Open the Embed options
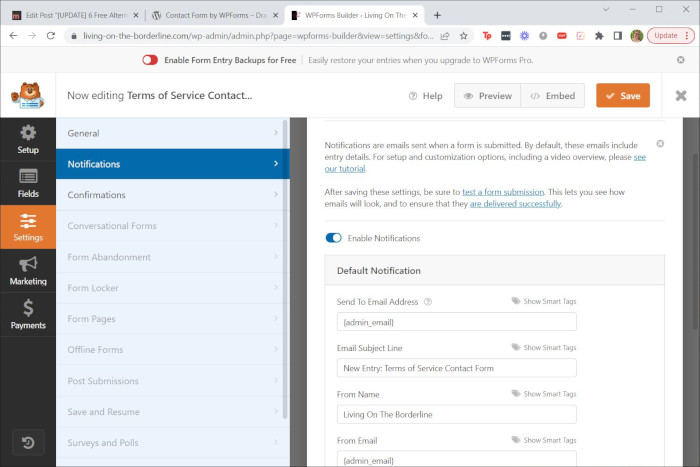Image resolution: width=700 pixels, height=467 pixels. point(553,96)
